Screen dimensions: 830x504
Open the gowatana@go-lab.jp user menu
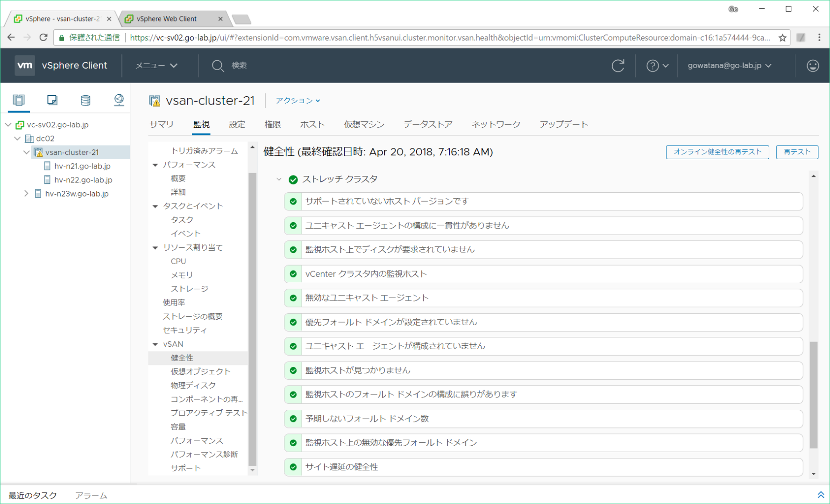tap(729, 66)
